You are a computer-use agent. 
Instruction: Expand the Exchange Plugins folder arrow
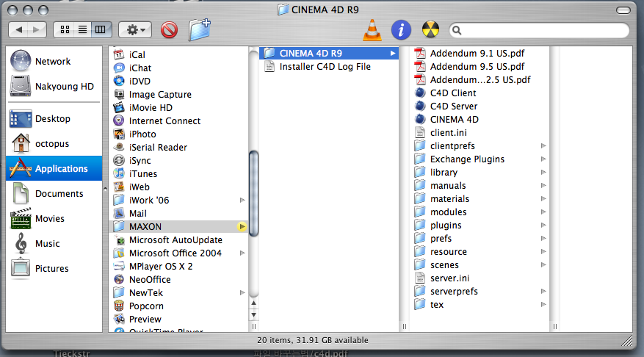(543, 159)
